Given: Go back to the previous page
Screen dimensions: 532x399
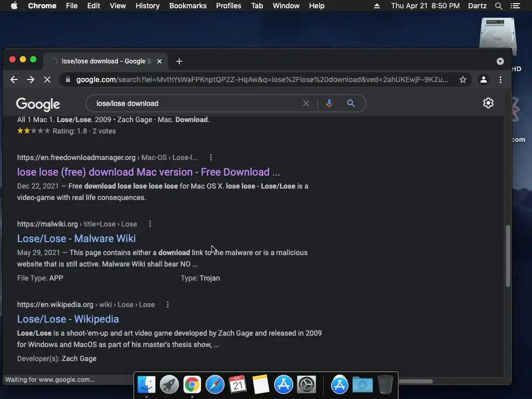Looking at the screenshot, I should pyautogui.click(x=14, y=79).
